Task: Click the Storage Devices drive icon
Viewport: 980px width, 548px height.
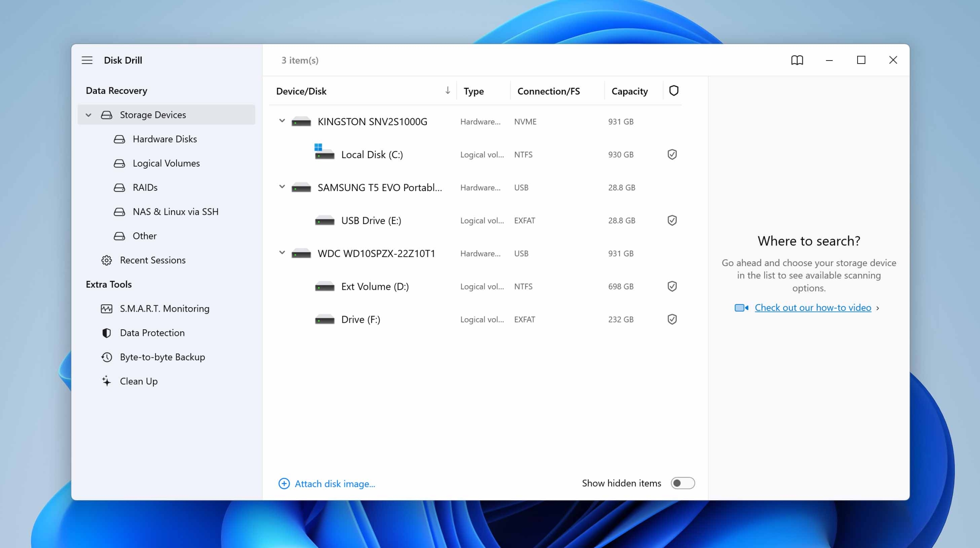Action: [106, 115]
